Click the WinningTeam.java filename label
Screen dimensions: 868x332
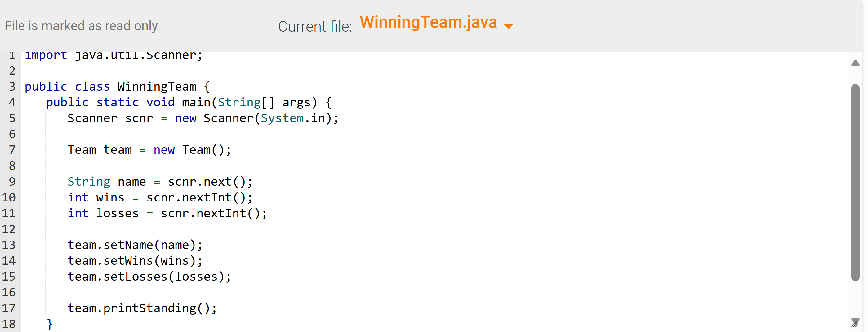(x=428, y=22)
